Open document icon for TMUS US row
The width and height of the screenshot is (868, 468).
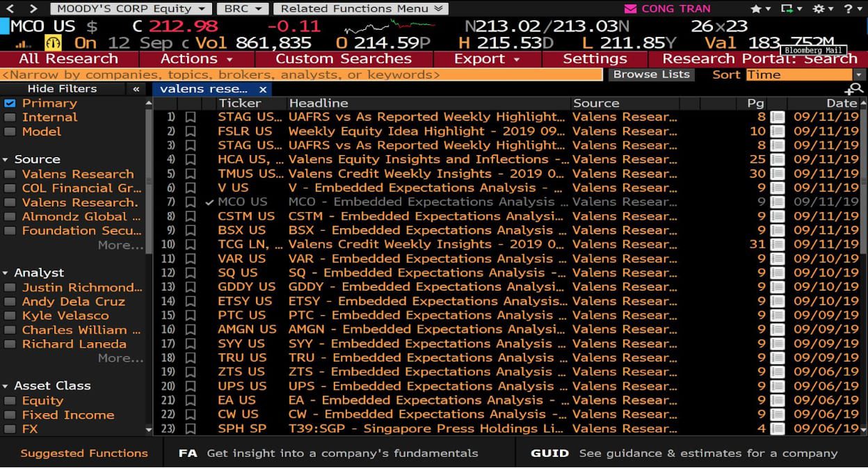click(777, 173)
